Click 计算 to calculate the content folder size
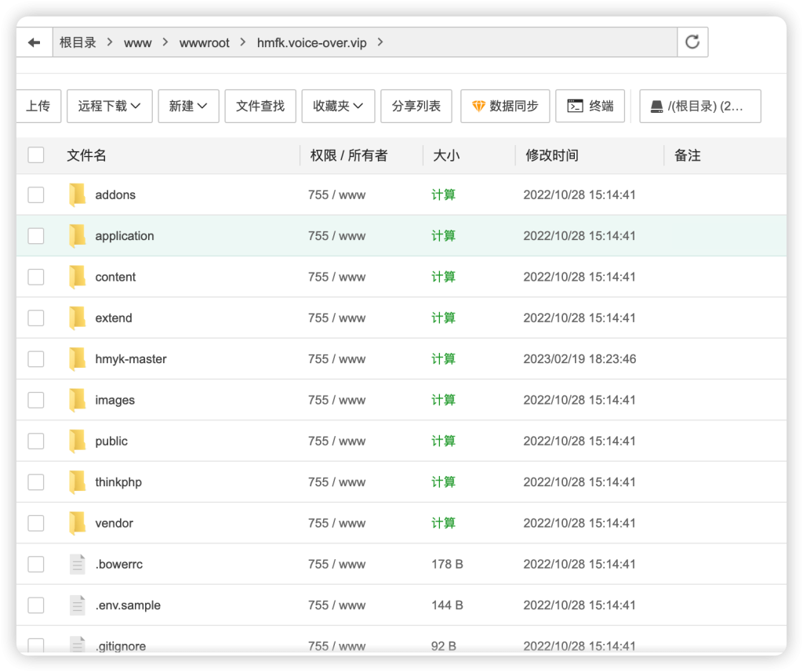This screenshot has height=672, width=803. 443,276
